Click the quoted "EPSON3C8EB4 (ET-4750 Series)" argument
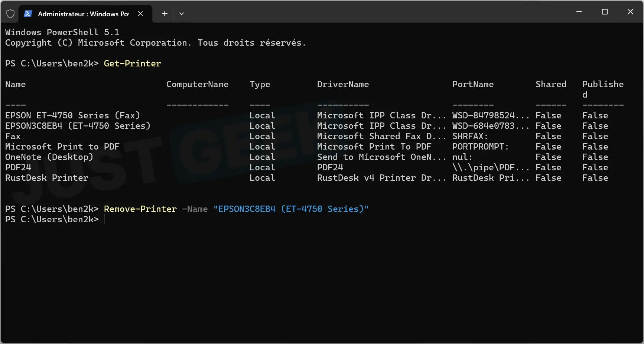This screenshot has width=644, height=344. tap(291, 209)
